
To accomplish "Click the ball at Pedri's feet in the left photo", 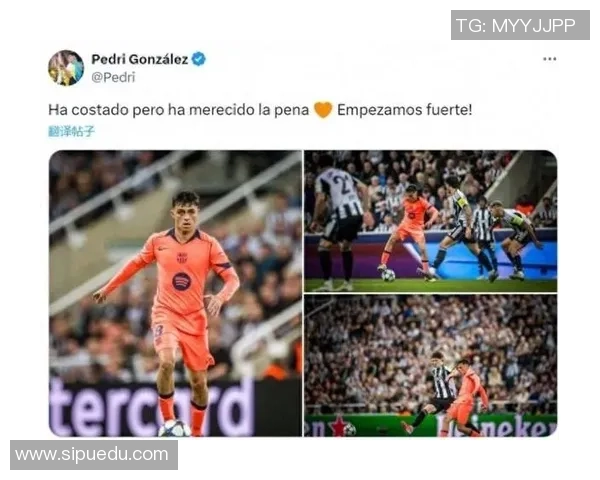I will click(x=174, y=429).
